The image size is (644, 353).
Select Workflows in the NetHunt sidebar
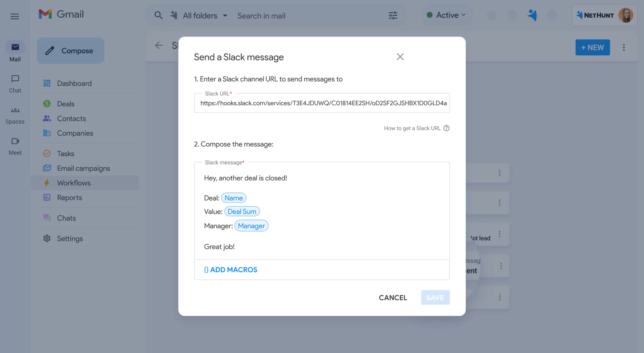(74, 183)
